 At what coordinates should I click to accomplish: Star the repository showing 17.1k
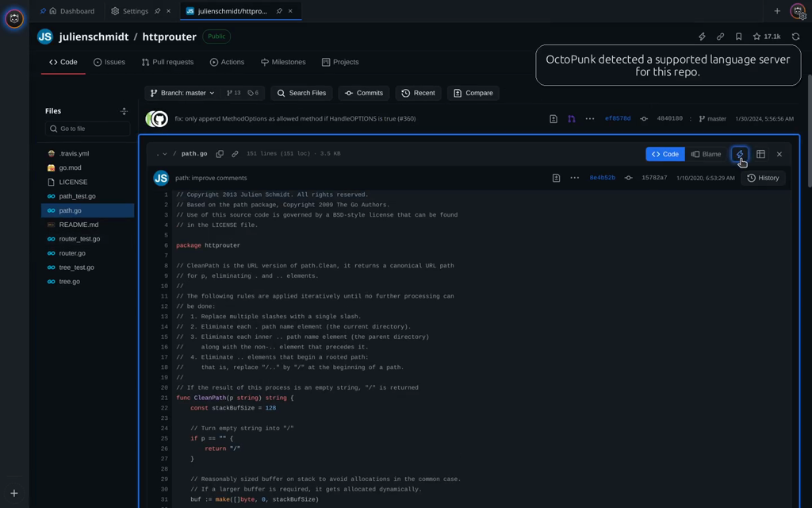pos(767,37)
